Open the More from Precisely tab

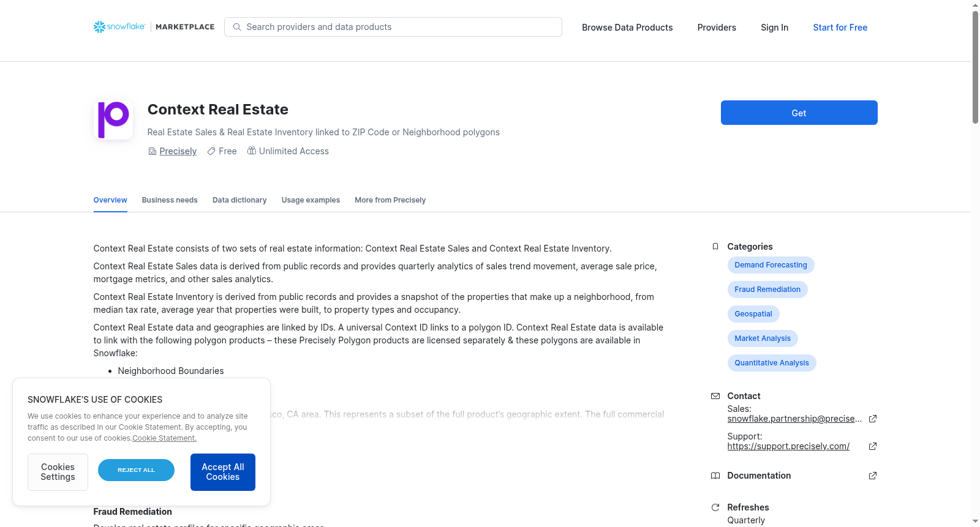point(390,200)
